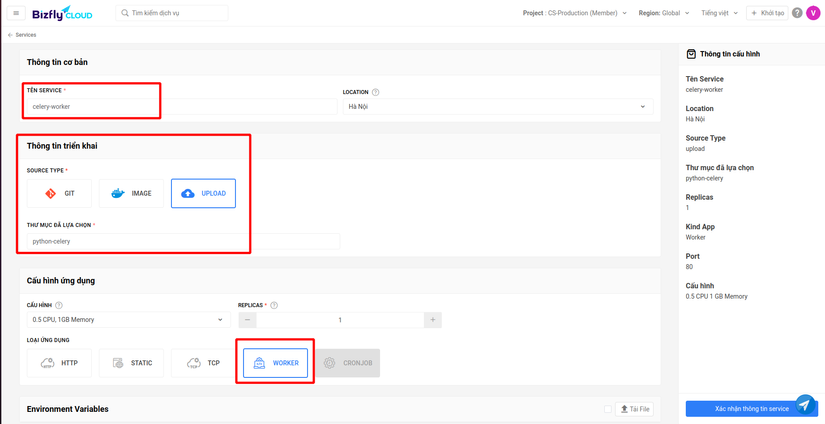Click the Source Type upload summary value

tap(695, 149)
